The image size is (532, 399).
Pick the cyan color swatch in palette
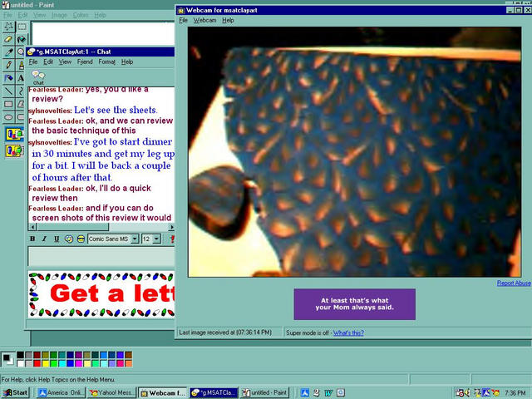coord(62,363)
